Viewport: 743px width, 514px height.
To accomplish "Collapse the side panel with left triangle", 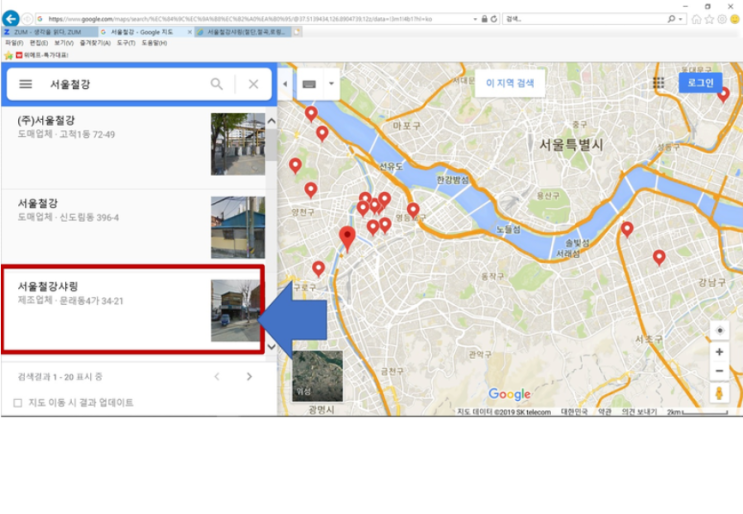I will 285,84.
